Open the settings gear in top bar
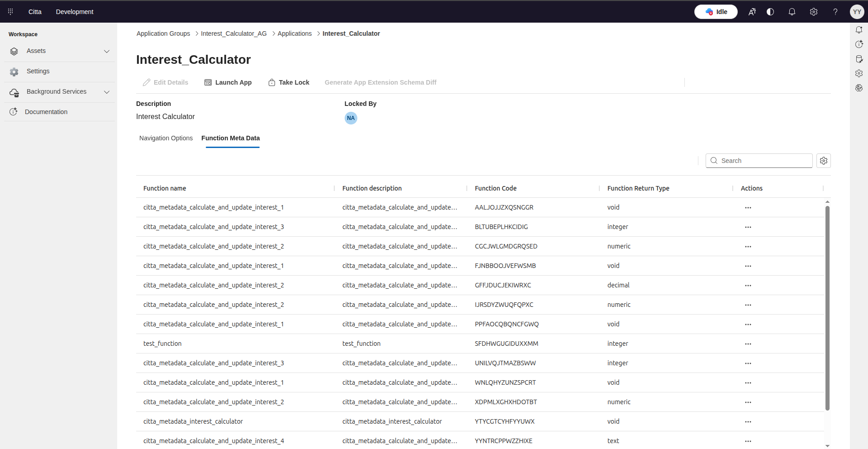868x449 pixels. (813, 12)
